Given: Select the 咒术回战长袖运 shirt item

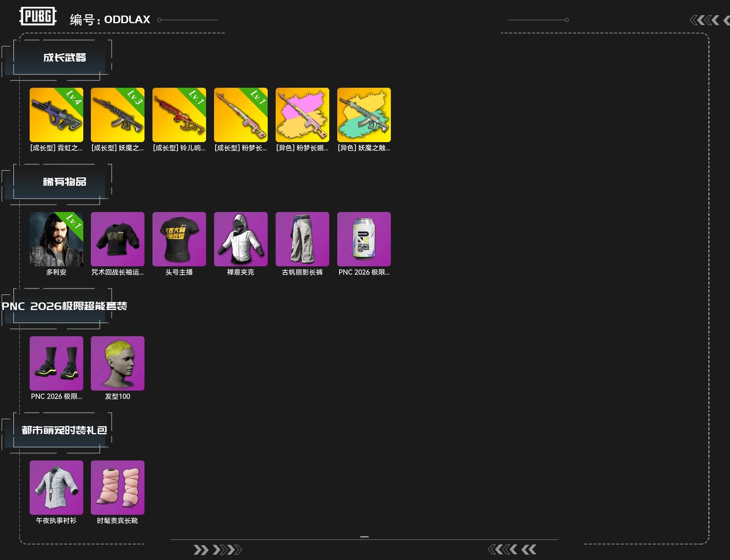Looking at the screenshot, I should [x=117, y=239].
